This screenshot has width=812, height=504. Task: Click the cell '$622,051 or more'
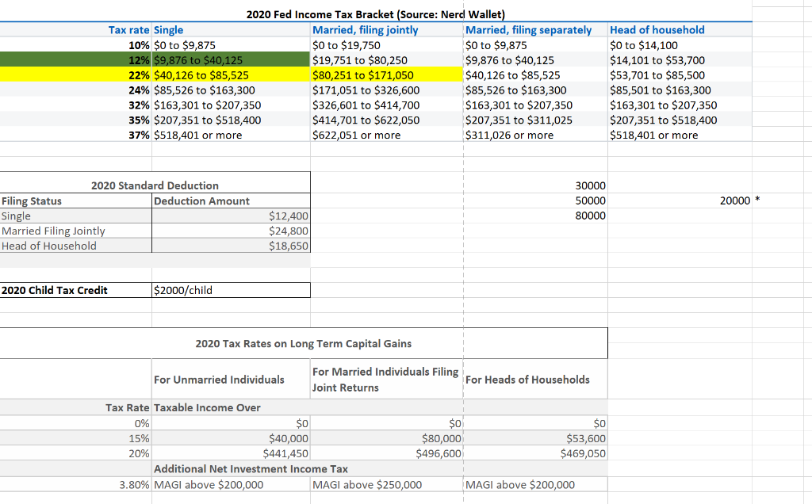(x=387, y=135)
